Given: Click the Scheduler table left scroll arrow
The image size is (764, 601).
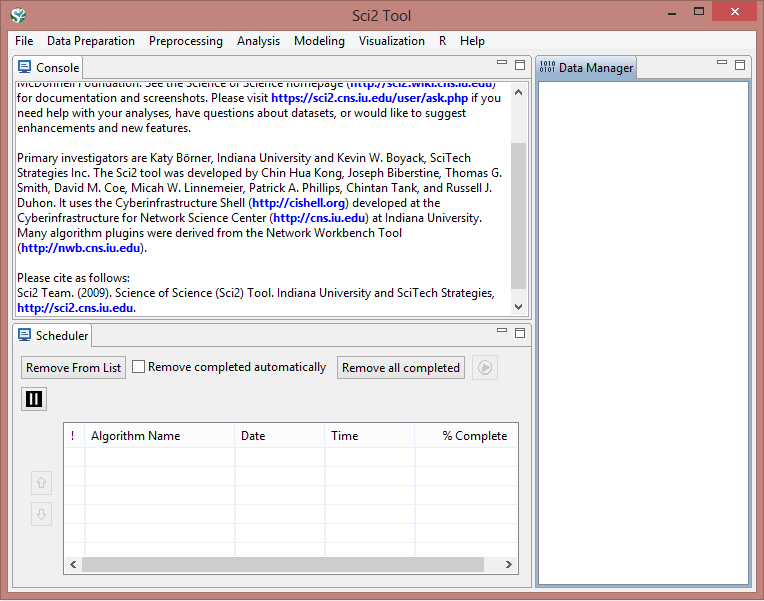Looking at the screenshot, I should click(x=73, y=564).
